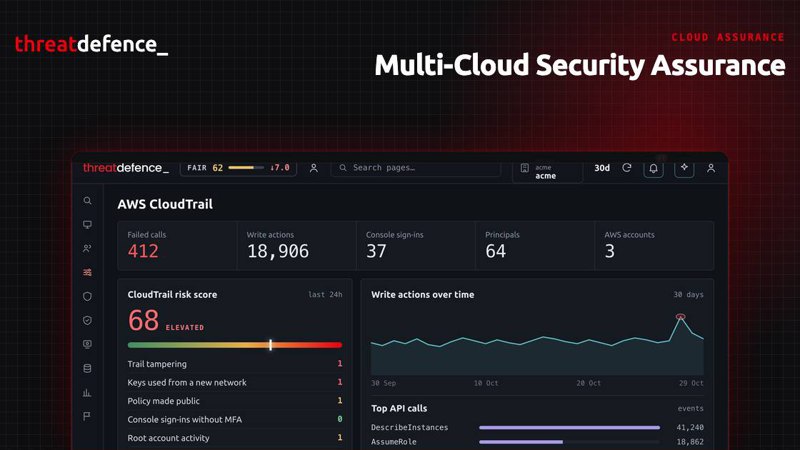Image resolution: width=800 pixels, height=450 pixels.
Task: Open the Principals 64 card
Action: click(x=535, y=245)
